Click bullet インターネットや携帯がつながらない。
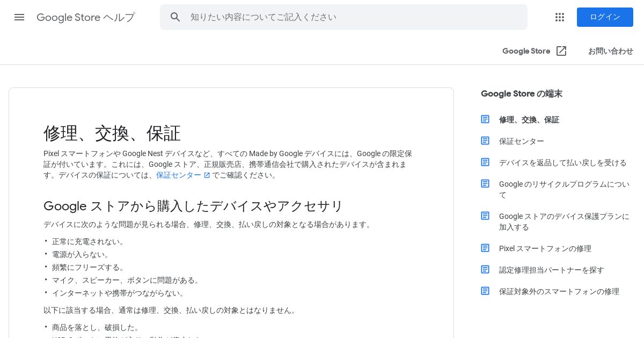The height and width of the screenshot is (338, 644). point(119,293)
